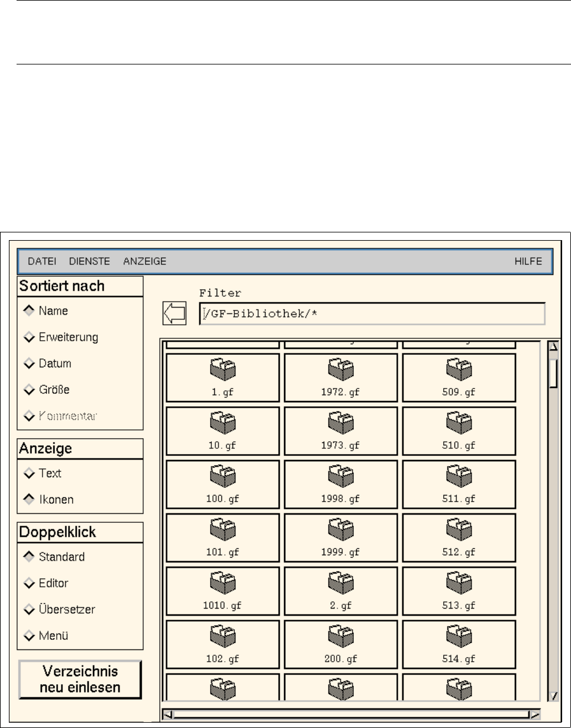Select the 100.gf library icon
The image size is (571, 728).
[x=222, y=477]
